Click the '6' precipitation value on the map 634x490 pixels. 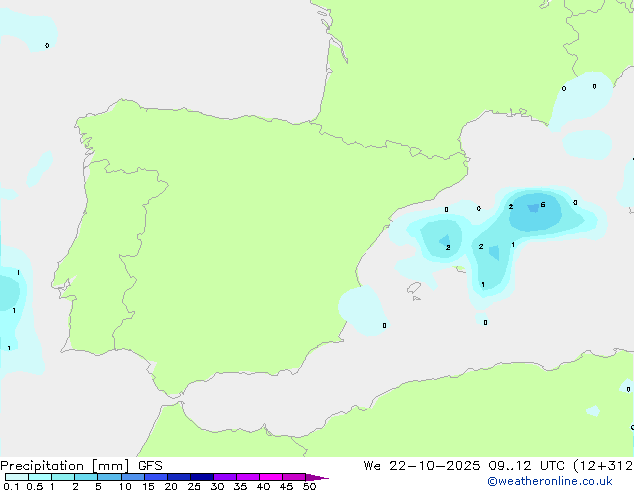(x=543, y=205)
